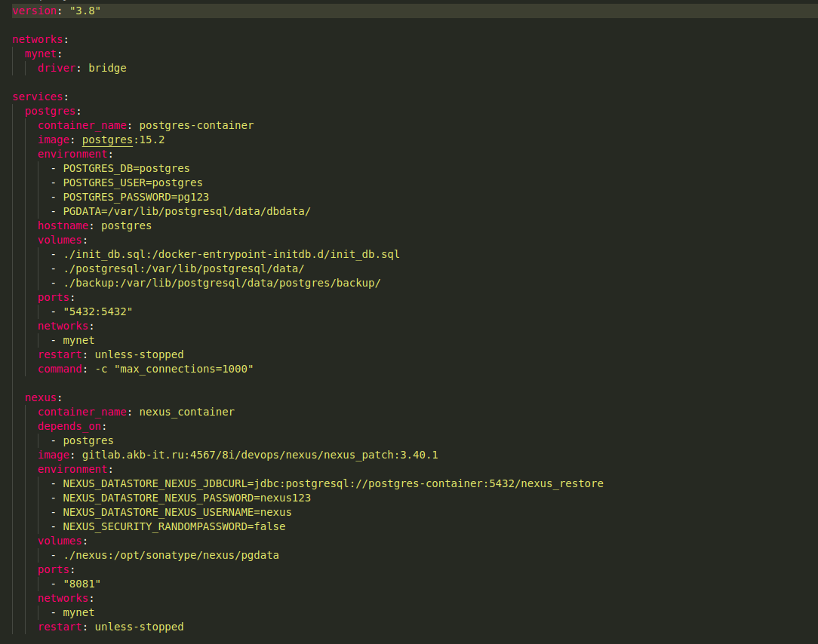Click the command max_connections=1000 line
The width and height of the screenshot is (818, 644).
146,370
